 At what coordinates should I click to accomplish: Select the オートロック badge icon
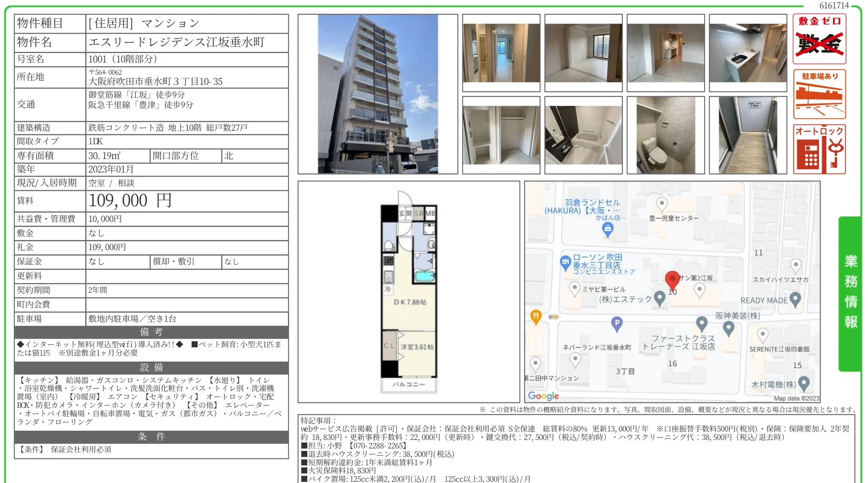click(819, 150)
